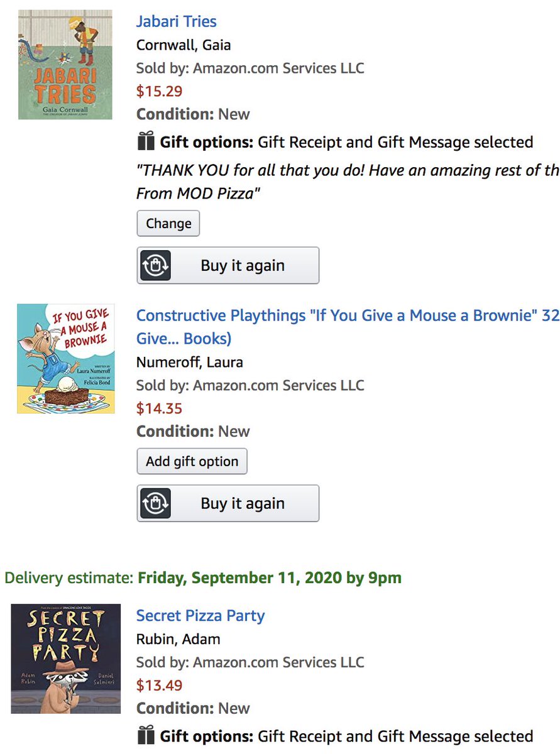Click the $15.29 price of Jabari Tries
Viewport: 560px width, 754px height.
tap(160, 91)
